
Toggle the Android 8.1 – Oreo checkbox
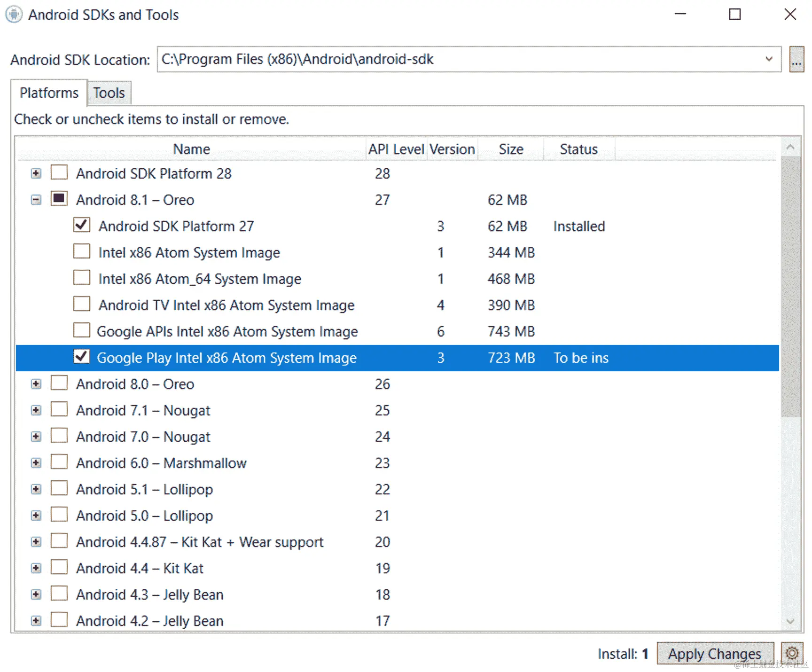coord(59,198)
